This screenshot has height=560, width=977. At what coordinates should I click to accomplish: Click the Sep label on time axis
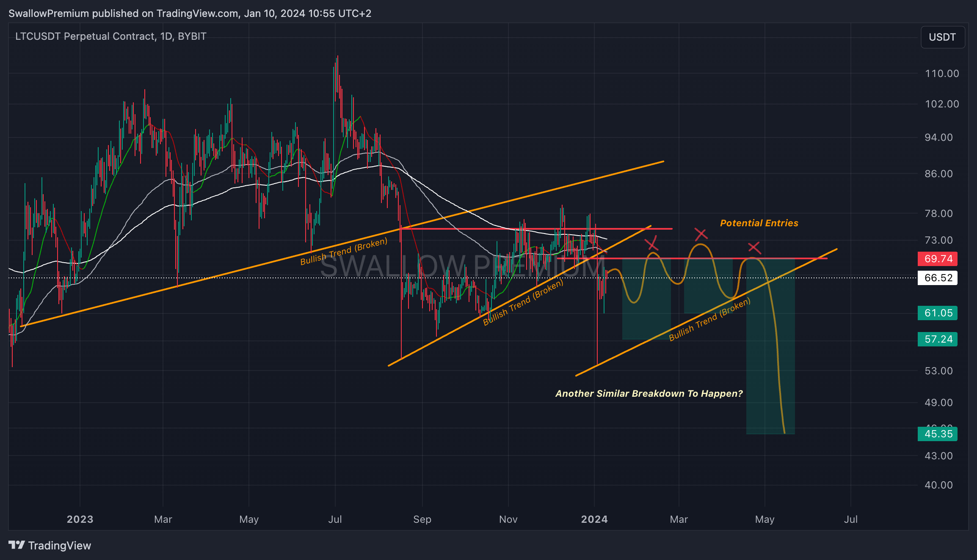[x=422, y=519]
